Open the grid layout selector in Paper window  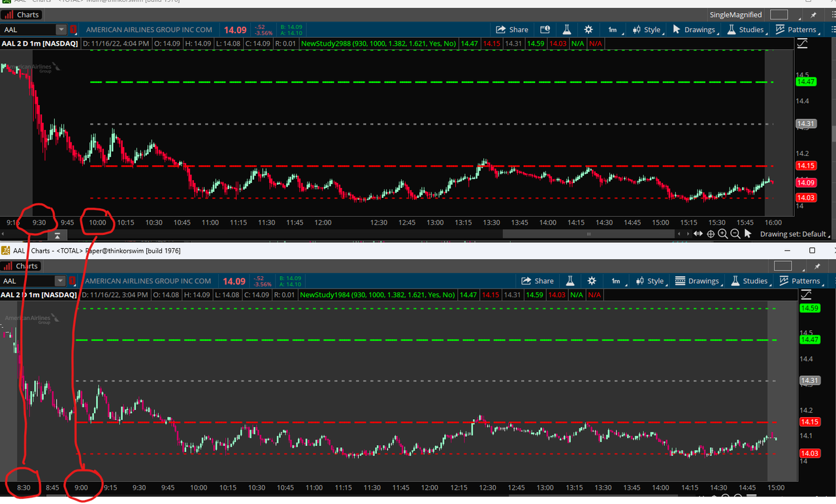point(782,266)
